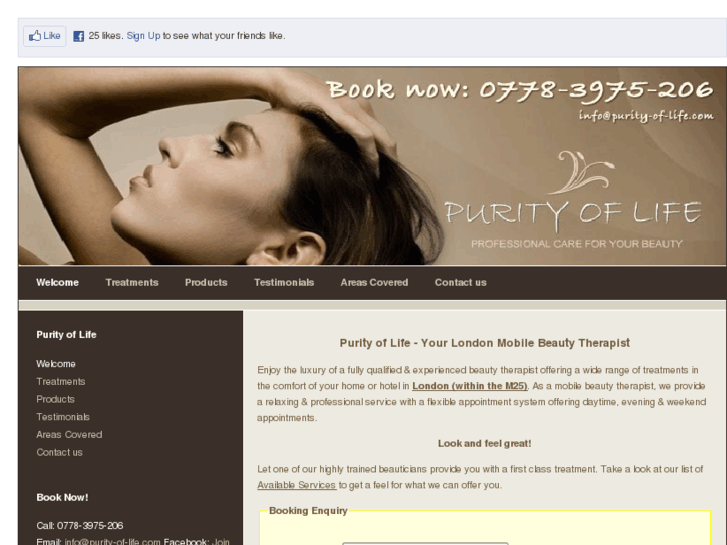
Task: Select Welcome in the top navigation bar
Action: (57, 282)
